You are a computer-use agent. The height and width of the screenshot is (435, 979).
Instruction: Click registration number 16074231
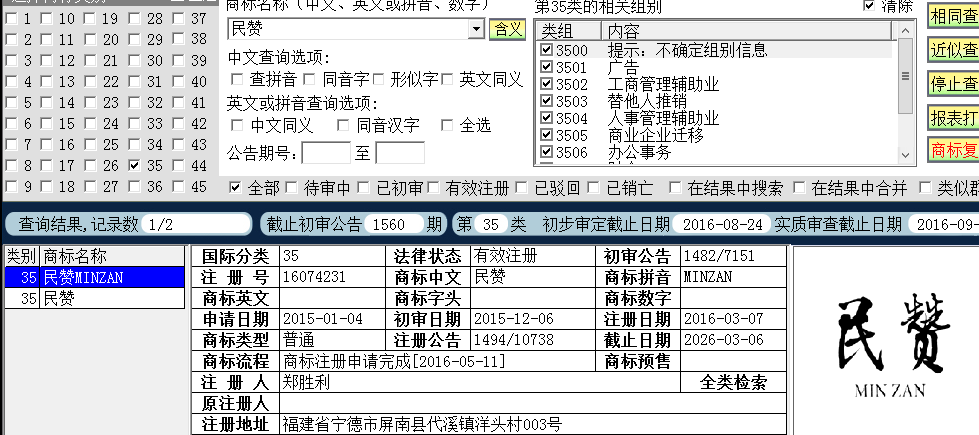point(313,277)
